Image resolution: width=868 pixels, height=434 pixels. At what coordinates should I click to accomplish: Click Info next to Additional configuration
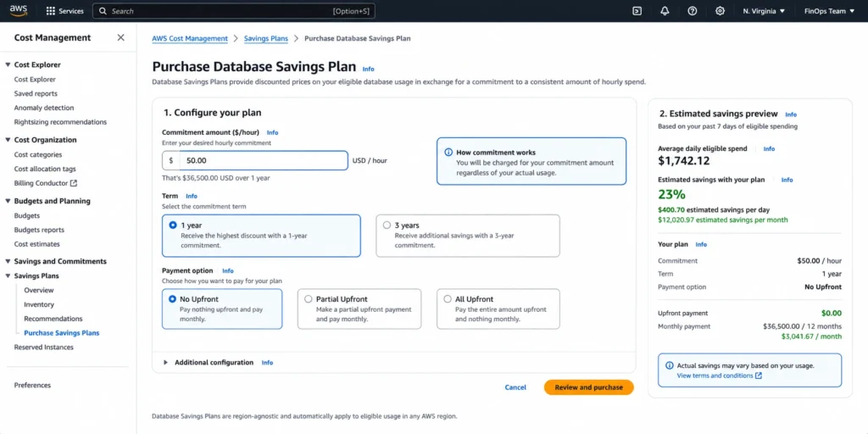coord(267,363)
